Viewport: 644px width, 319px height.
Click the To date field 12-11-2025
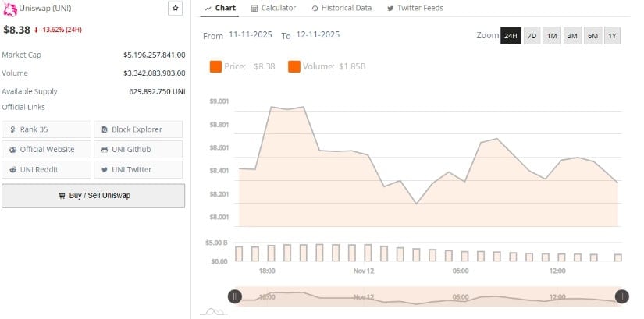tap(318, 34)
